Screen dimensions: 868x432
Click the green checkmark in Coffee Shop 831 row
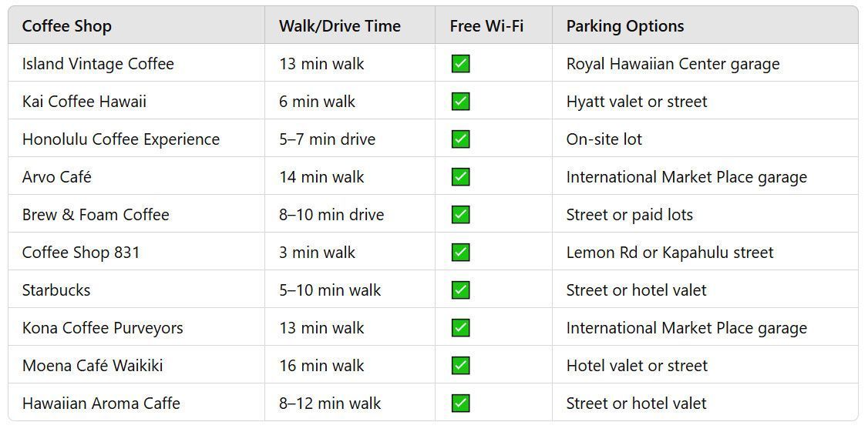coord(460,253)
